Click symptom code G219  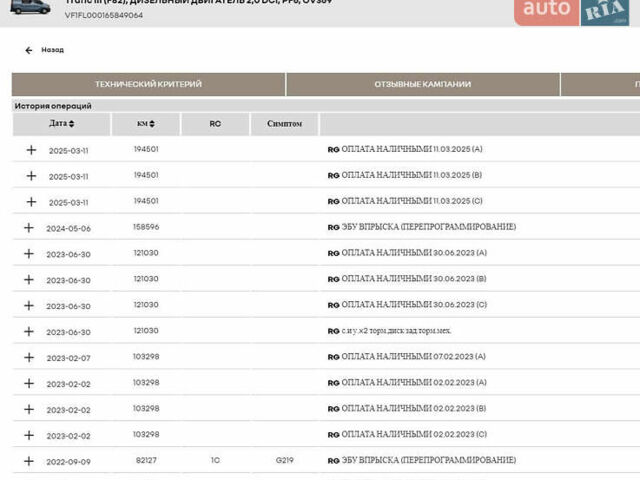[284, 460]
